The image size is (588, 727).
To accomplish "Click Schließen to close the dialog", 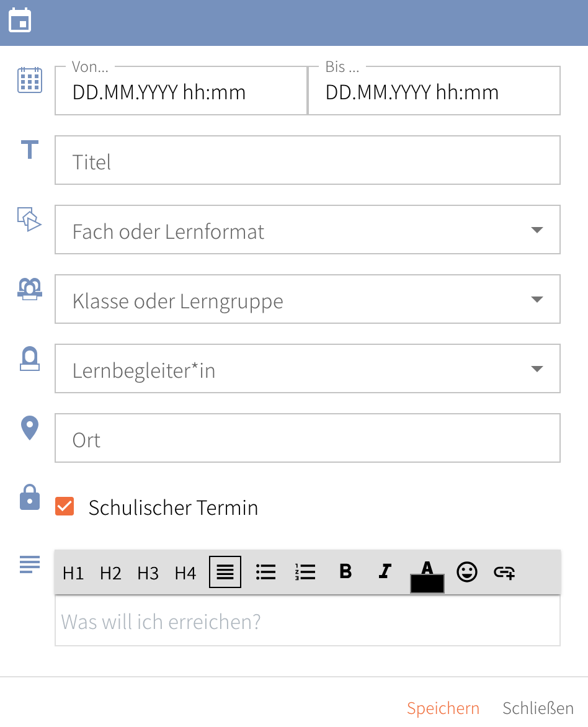I will coord(538,708).
